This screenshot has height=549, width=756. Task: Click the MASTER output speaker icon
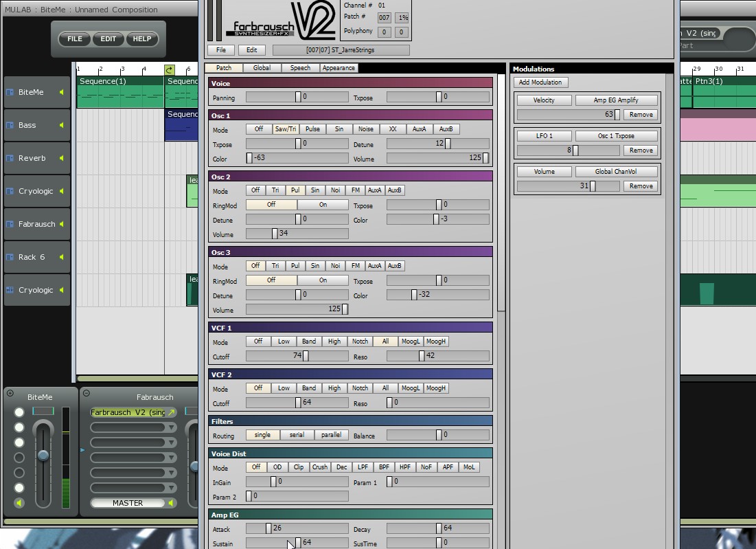tap(171, 503)
